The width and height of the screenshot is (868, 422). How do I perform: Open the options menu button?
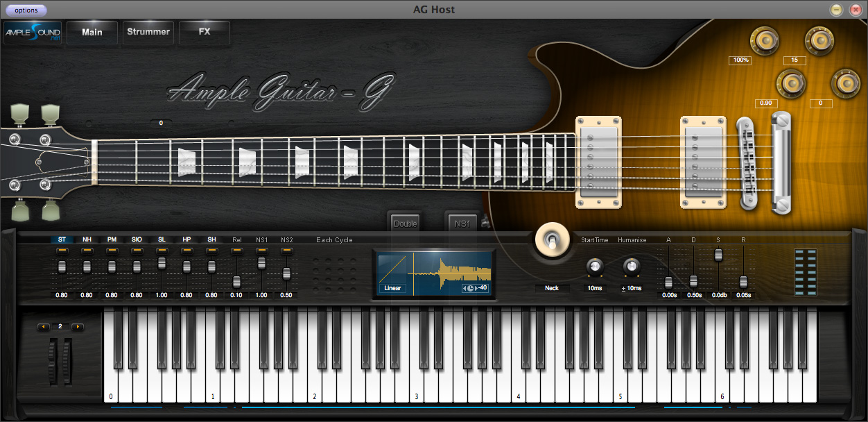pos(26,10)
